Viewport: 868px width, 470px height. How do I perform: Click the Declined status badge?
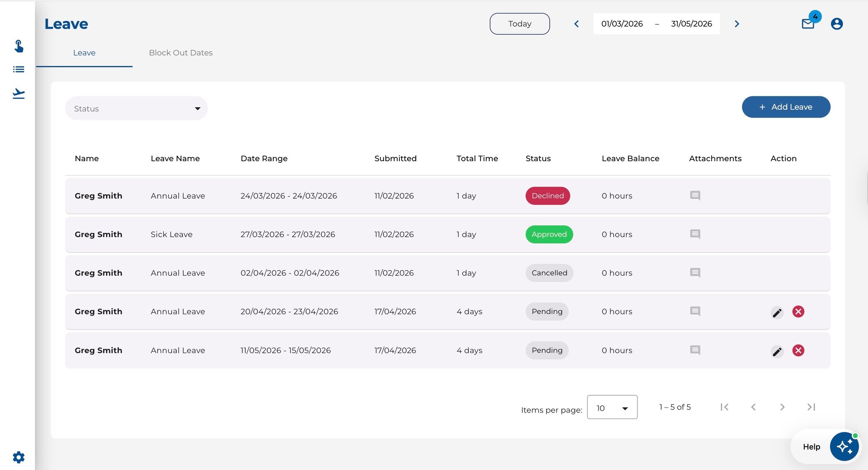click(x=548, y=196)
